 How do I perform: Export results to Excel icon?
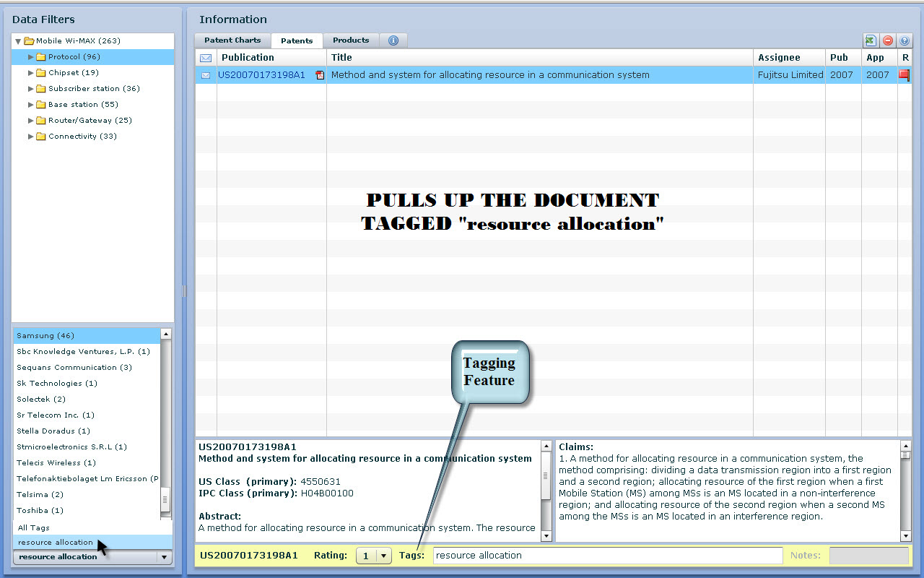coord(871,41)
